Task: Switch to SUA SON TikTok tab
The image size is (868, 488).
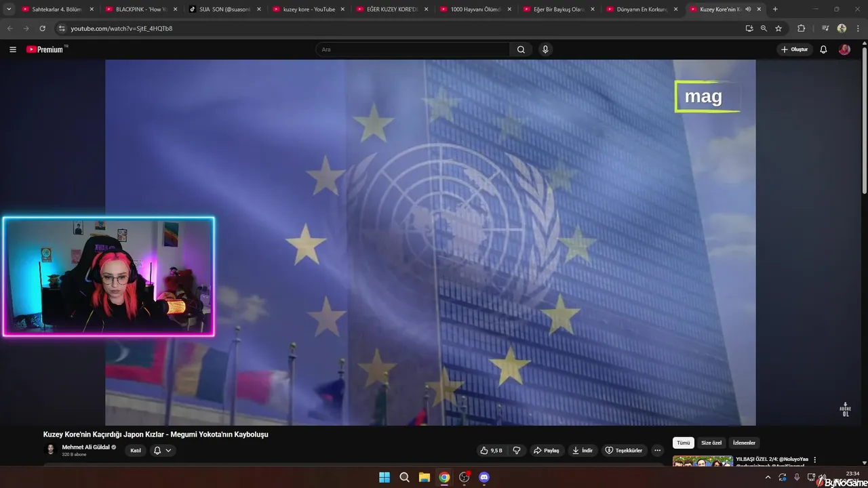Action: click(224, 9)
